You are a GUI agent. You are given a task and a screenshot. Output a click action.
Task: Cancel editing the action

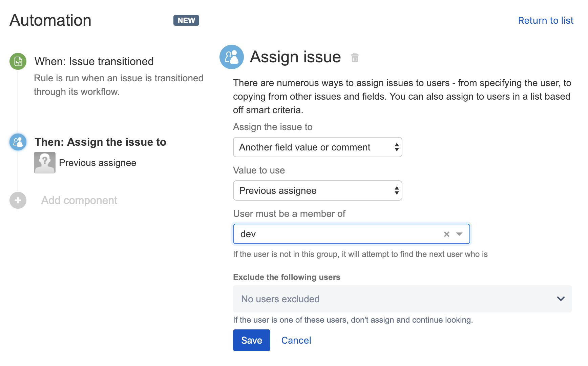click(x=296, y=340)
